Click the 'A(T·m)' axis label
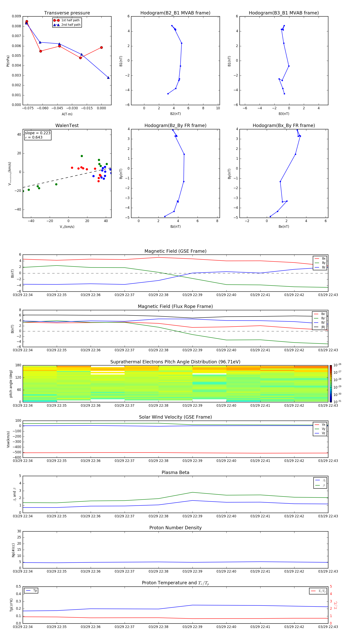The image size is (351, 644). pos(67,114)
